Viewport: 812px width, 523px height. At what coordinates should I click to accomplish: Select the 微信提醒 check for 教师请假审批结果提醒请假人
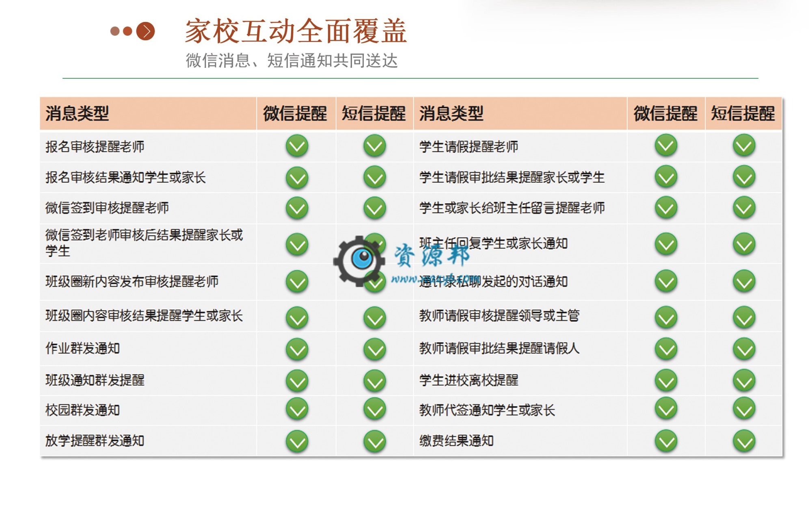tap(666, 349)
